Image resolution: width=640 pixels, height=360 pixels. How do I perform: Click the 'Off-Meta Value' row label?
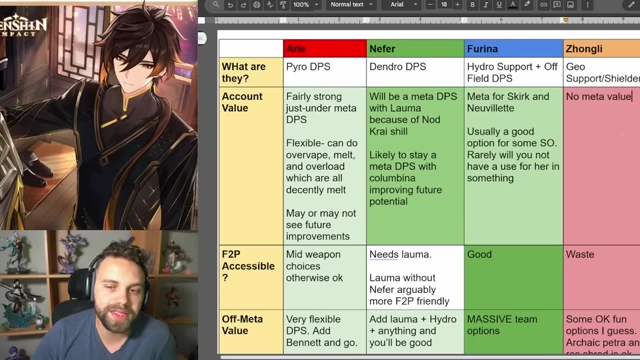click(251, 331)
